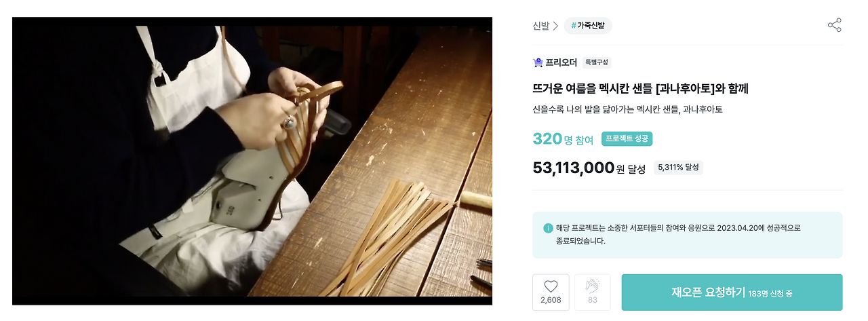Click the info icon in notice banner
The image size is (868, 321).
(548, 228)
